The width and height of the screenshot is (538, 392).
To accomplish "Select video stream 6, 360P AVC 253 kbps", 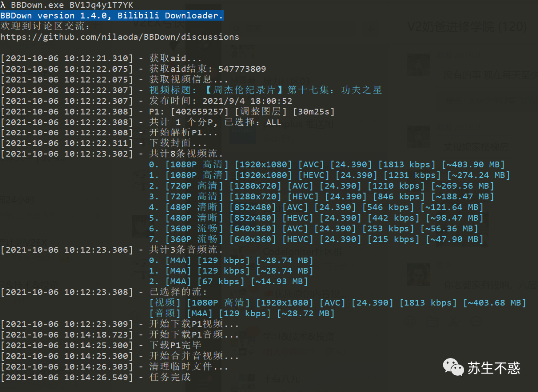I will [x=314, y=229].
